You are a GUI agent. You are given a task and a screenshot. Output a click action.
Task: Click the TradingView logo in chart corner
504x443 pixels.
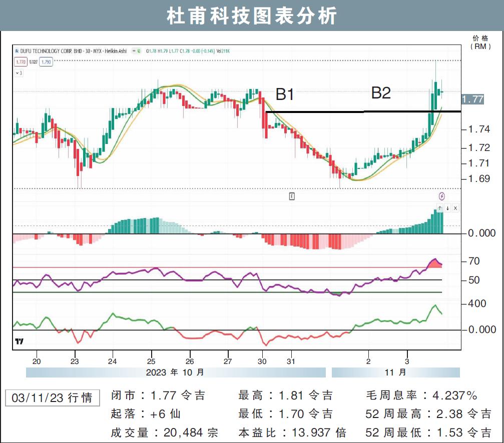(20, 341)
